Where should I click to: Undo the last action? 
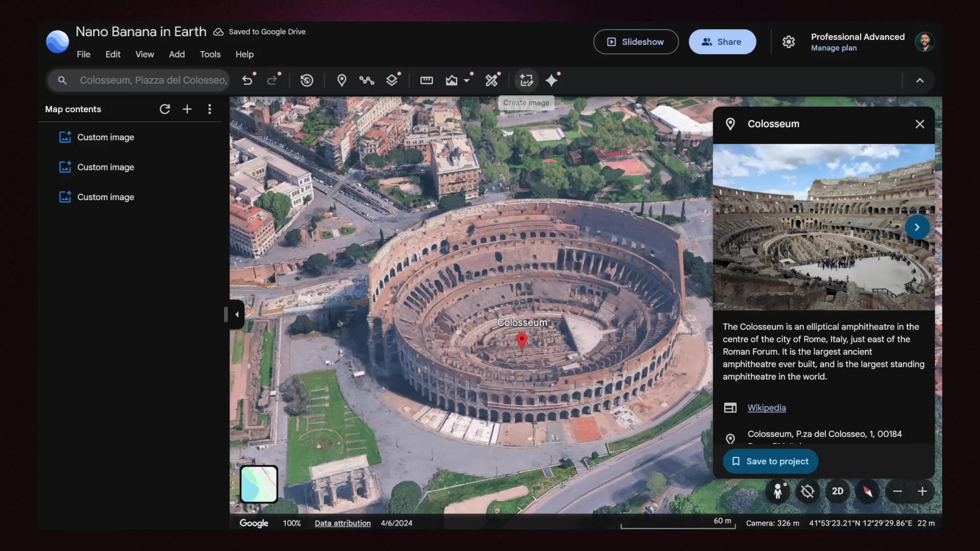pyautogui.click(x=248, y=80)
